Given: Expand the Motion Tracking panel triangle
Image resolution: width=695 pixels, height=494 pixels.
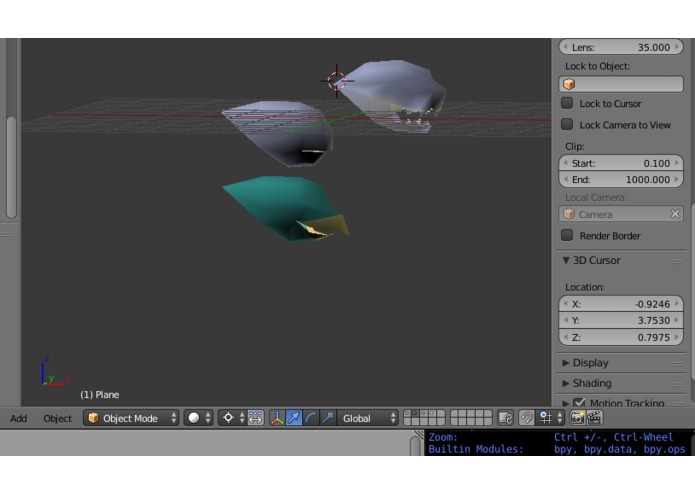Looking at the screenshot, I should (x=566, y=403).
